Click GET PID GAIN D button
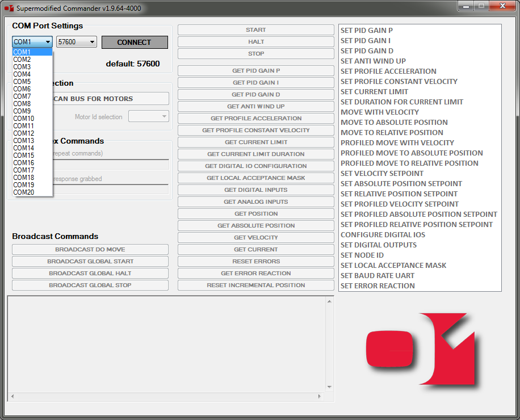Image resolution: width=520 pixels, height=420 pixels. 255,94
